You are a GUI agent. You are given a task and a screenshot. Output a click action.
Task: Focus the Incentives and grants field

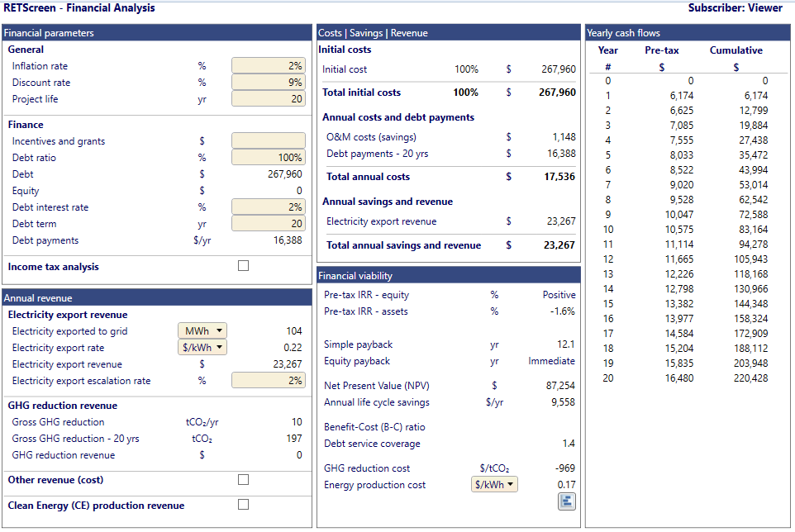269,141
